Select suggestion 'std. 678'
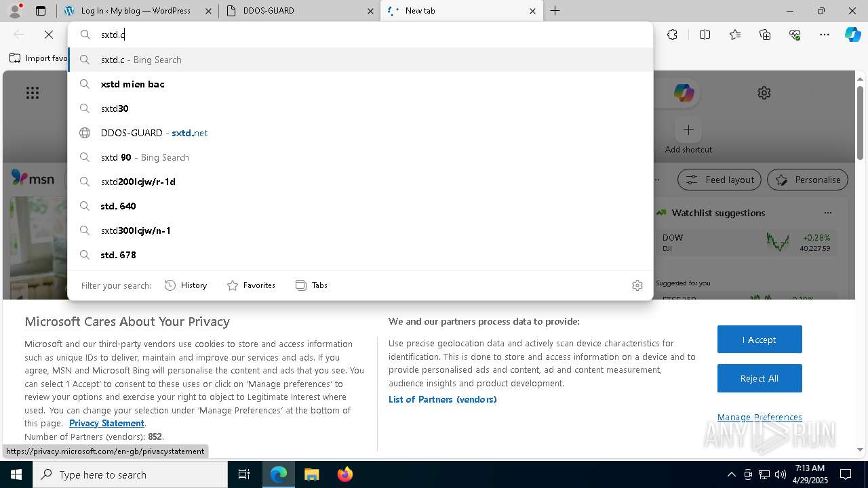 360,255
